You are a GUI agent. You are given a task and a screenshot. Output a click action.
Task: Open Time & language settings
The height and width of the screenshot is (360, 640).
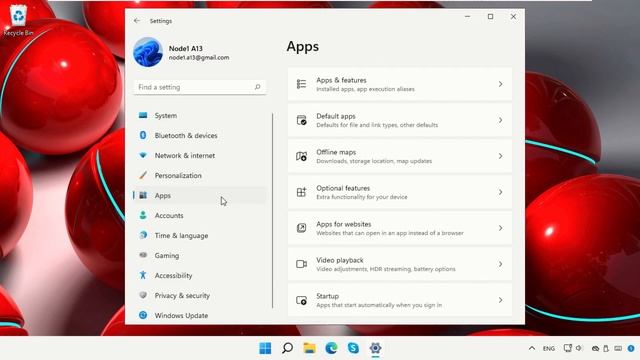pyautogui.click(x=200, y=236)
